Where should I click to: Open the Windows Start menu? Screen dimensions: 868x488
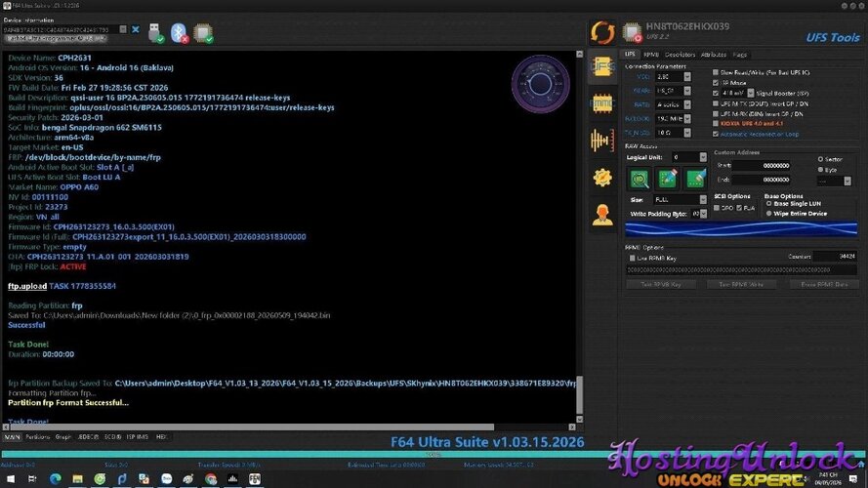click(x=11, y=479)
